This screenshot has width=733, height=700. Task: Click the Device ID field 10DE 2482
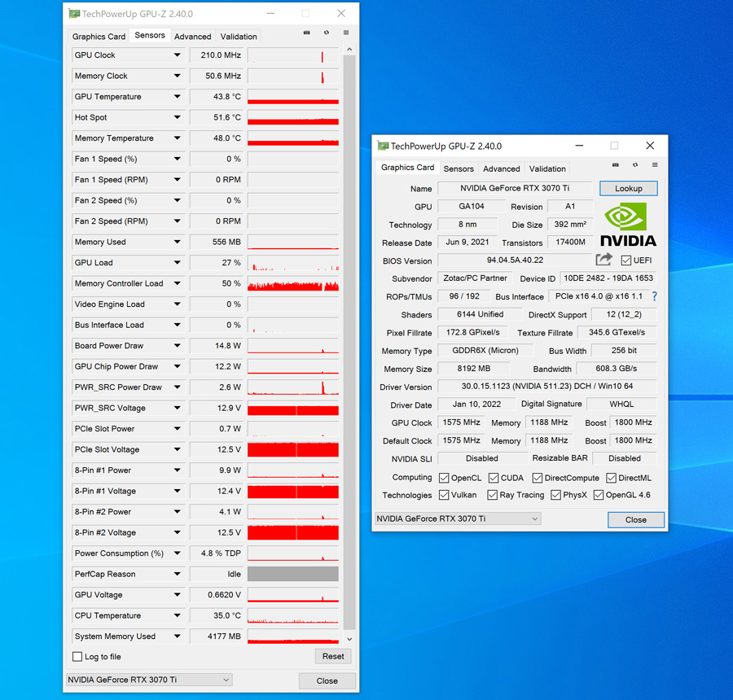608,278
